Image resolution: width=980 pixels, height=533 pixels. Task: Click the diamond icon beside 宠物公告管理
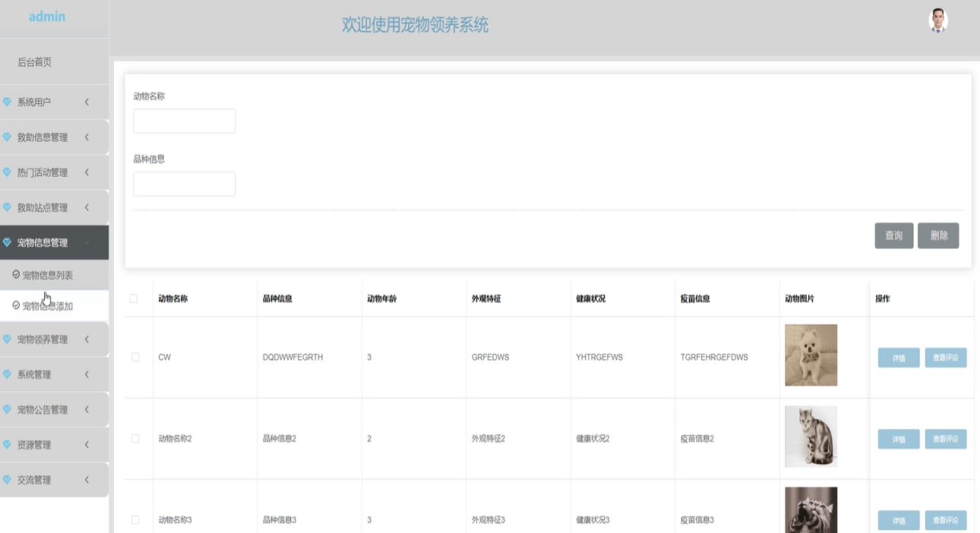8,409
